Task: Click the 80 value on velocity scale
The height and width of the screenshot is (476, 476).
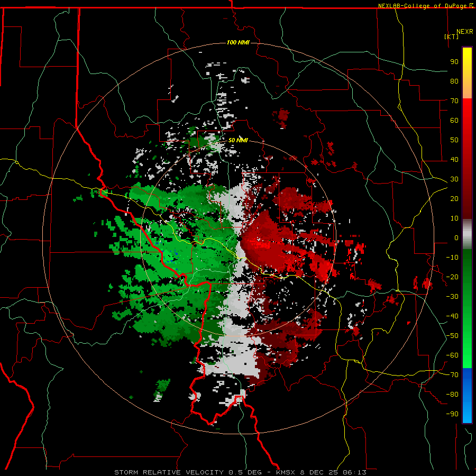Action: pyautogui.click(x=454, y=81)
